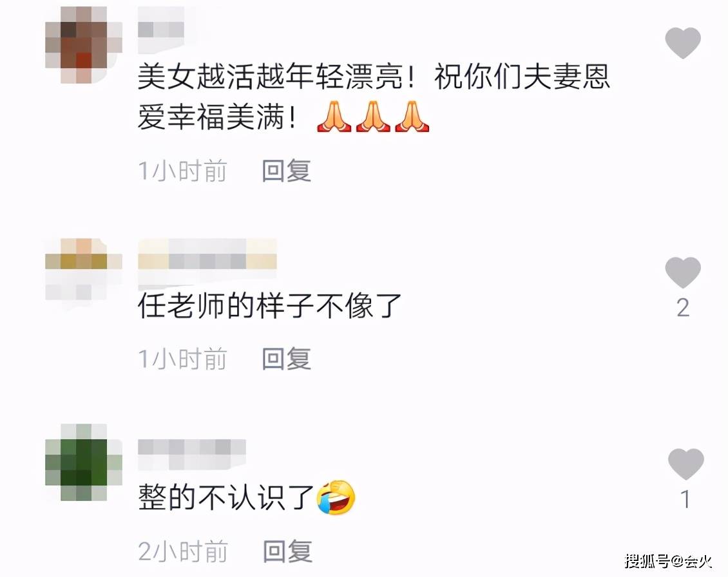This screenshot has width=728, height=577.
Task: Click the like count 2 on second comment
Action: (683, 308)
